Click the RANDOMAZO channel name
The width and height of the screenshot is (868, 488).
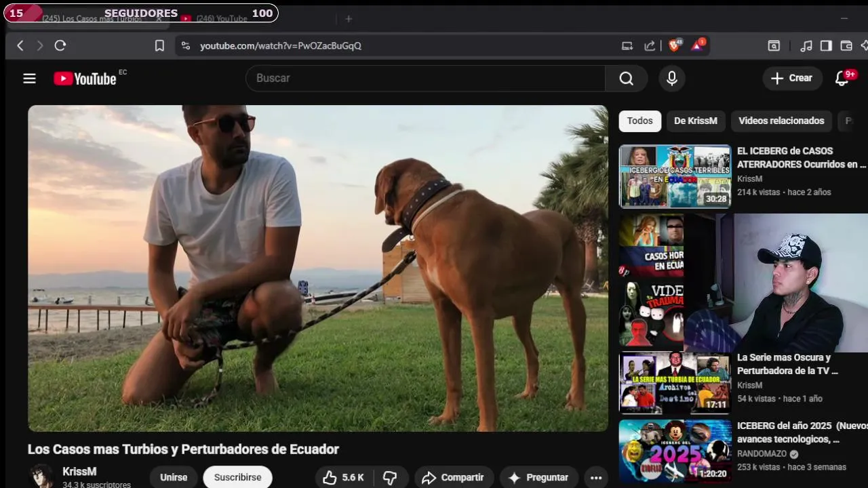point(762,453)
